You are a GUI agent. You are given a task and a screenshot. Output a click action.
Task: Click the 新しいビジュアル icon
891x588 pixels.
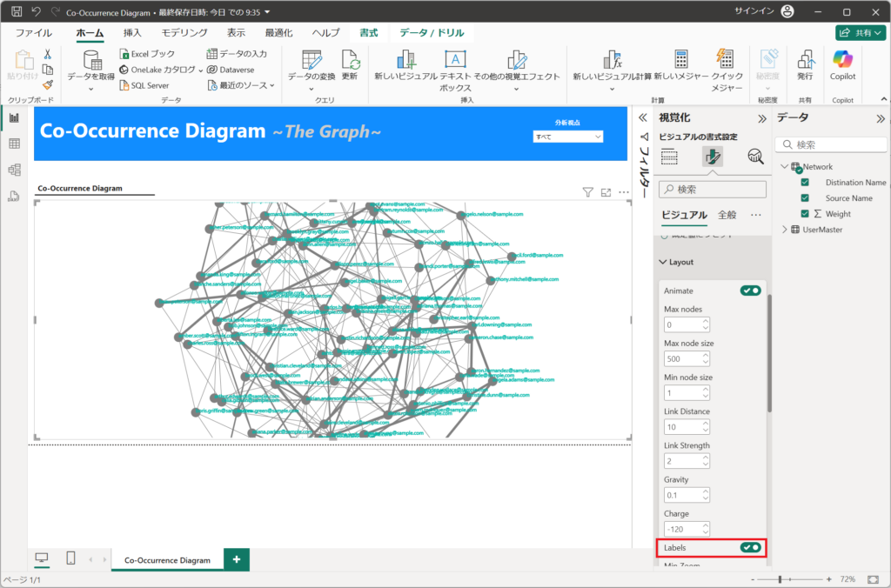(405, 60)
